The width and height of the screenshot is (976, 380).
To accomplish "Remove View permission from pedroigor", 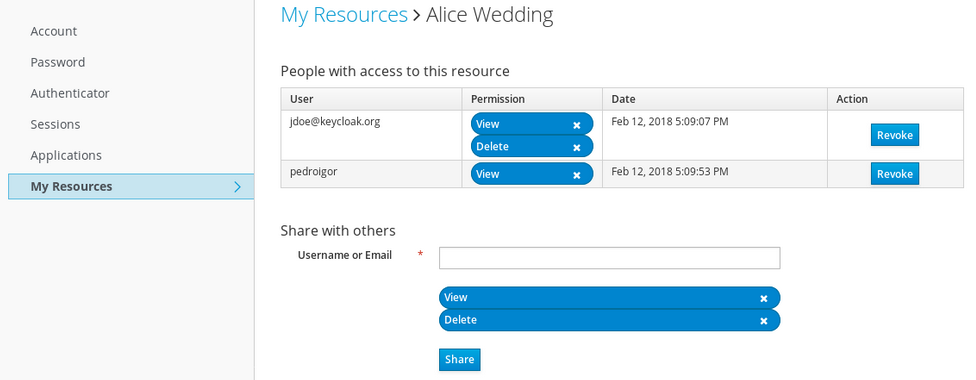I will point(576,174).
